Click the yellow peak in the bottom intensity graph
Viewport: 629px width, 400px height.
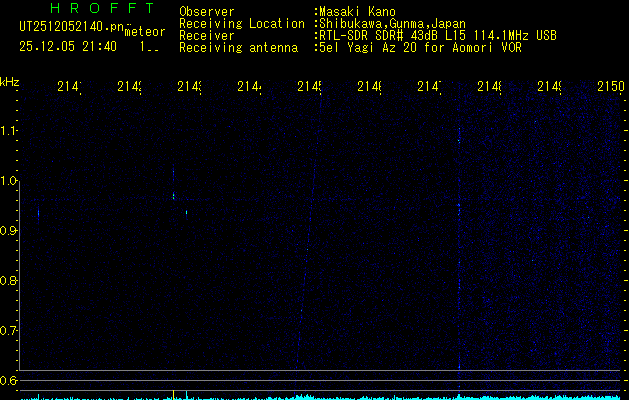click(x=173, y=394)
